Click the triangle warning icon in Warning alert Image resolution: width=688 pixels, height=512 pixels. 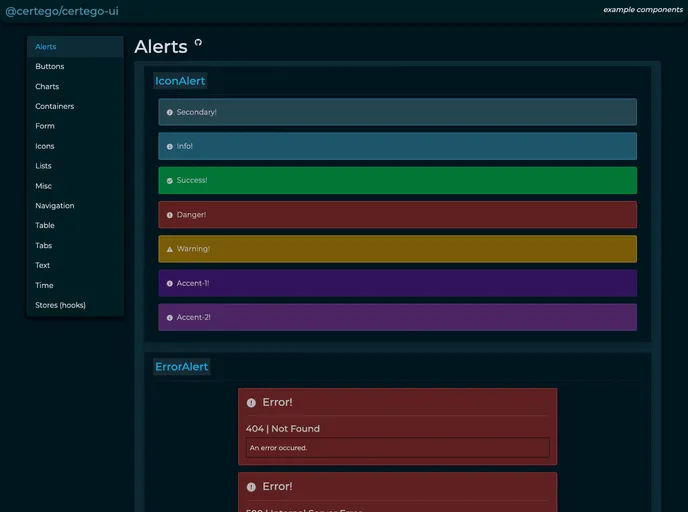pyautogui.click(x=169, y=249)
